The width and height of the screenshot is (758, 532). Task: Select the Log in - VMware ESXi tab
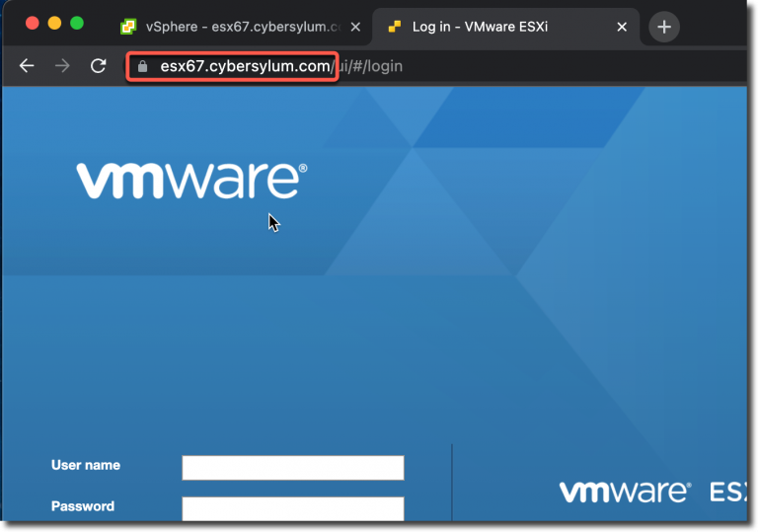506,27
